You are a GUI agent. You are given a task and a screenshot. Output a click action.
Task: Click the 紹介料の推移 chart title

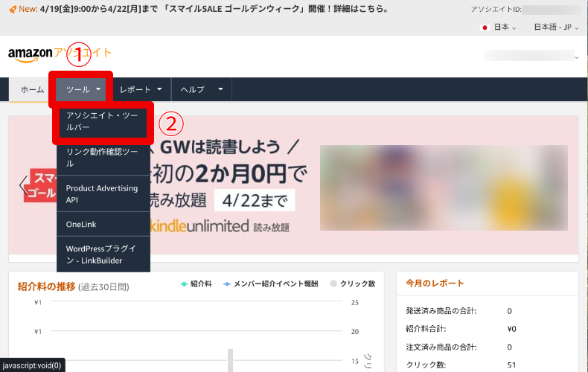(46, 287)
